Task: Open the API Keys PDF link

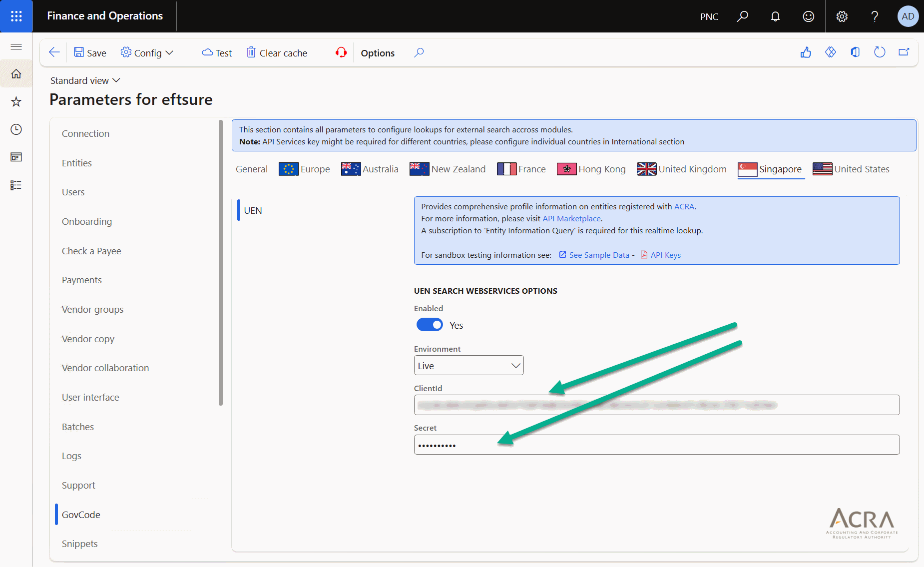Action: 661,255
